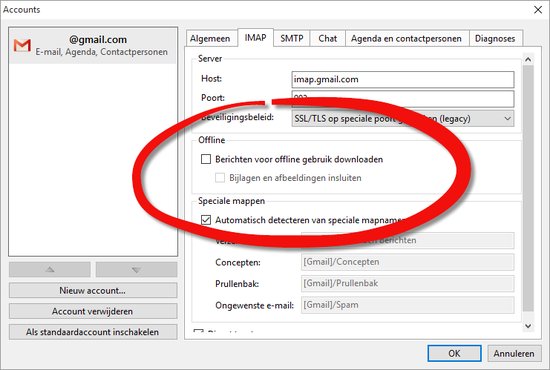Viewport: 550px width, 370px height.
Task: Click scrollbar up arrow in settings panel
Action: [528, 59]
